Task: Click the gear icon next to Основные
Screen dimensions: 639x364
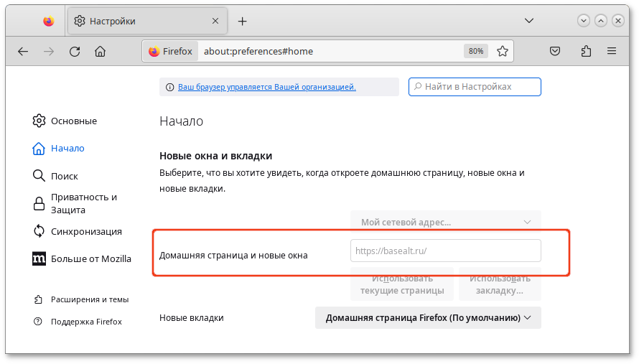Action: click(x=39, y=121)
